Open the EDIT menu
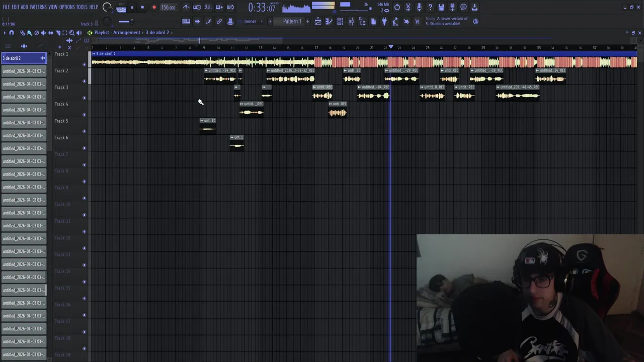The width and height of the screenshot is (644, 362). (x=15, y=7)
